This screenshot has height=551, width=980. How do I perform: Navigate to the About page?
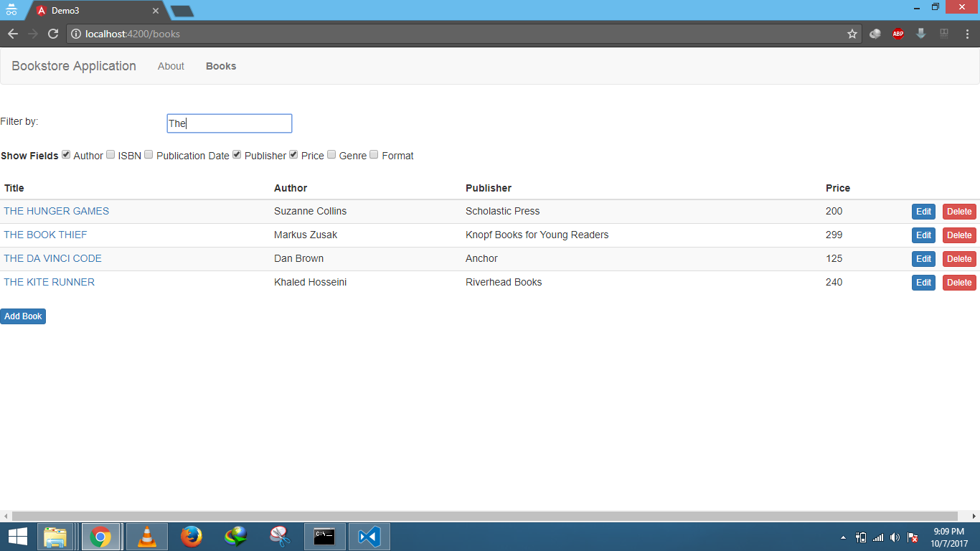pos(171,66)
